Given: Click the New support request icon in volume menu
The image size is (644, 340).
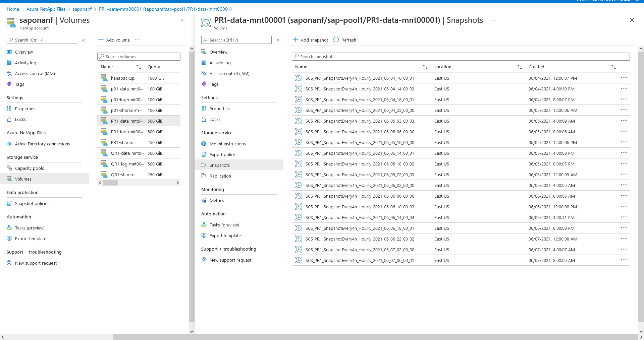Looking at the screenshot, I should pyautogui.click(x=204, y=260).
